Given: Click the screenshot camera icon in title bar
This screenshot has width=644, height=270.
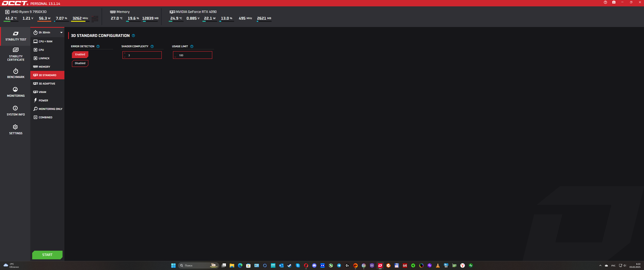Looking at the screenshot, I should point(613,2).
